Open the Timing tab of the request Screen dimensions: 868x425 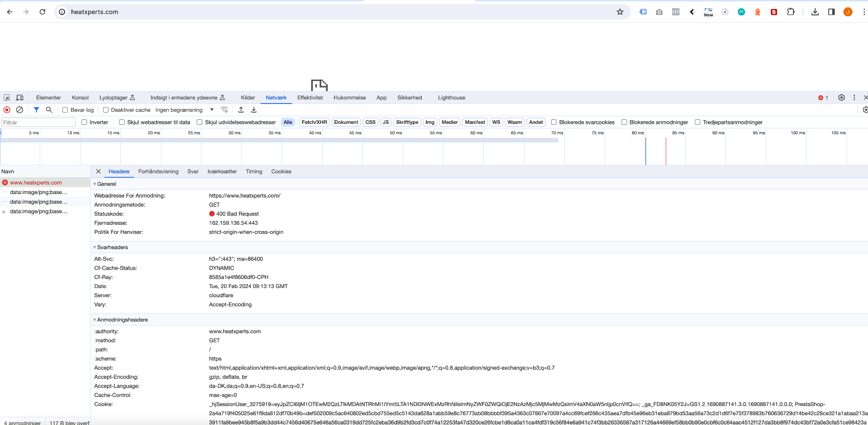coord(254,171)
